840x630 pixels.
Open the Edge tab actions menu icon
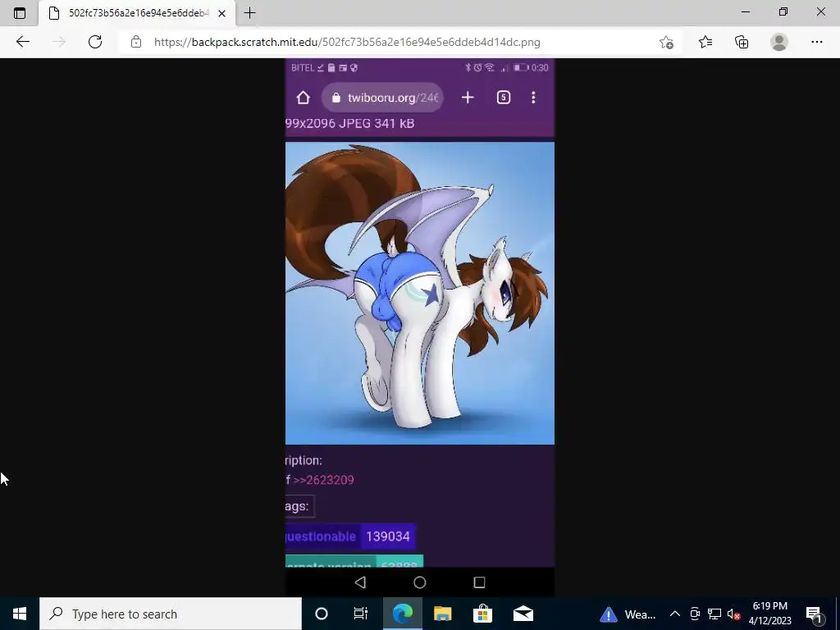click(20, 13)
